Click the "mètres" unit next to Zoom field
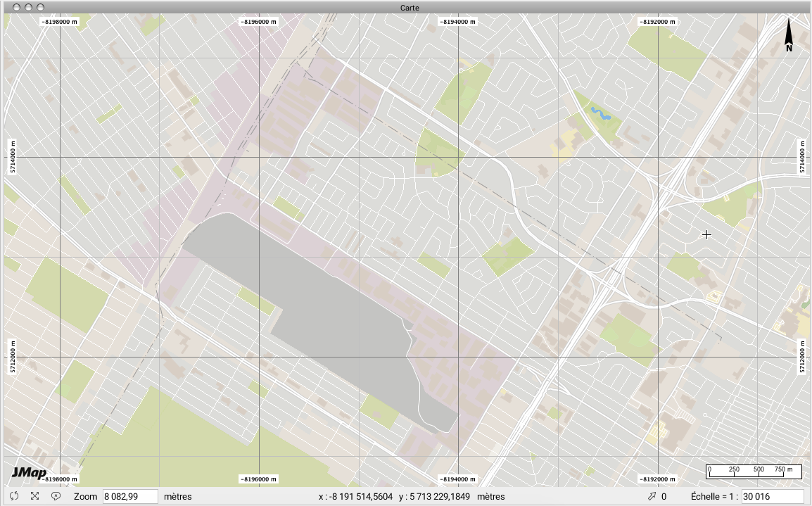The width and height of the screenshot is (812, 506). click(x=177, y=497)
